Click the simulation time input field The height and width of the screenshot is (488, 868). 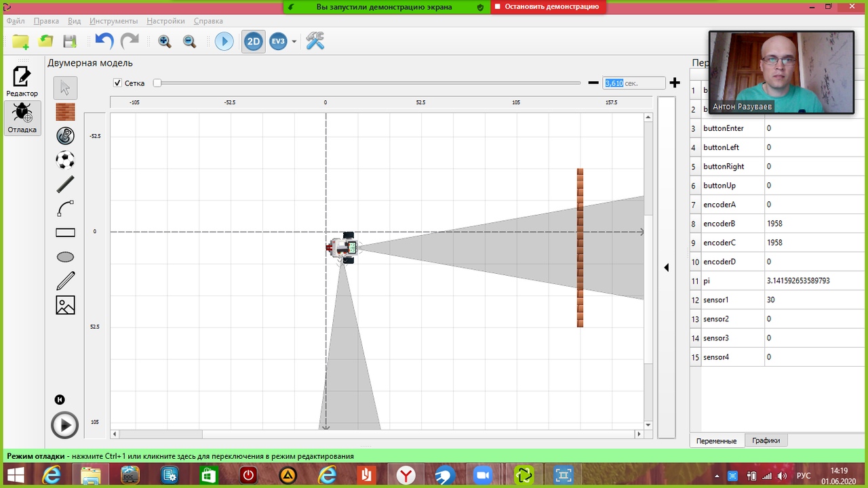(x=633, y=83)
